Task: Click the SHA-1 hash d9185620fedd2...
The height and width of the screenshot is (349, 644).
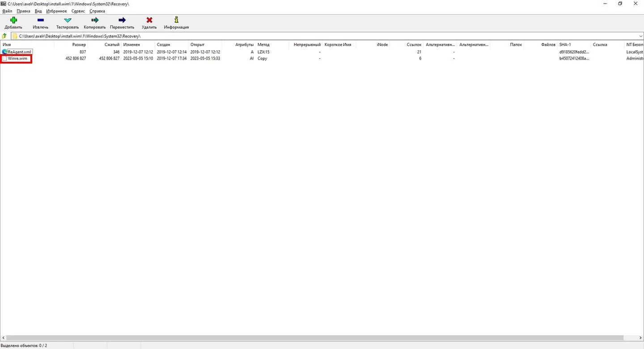Action: 574,52
